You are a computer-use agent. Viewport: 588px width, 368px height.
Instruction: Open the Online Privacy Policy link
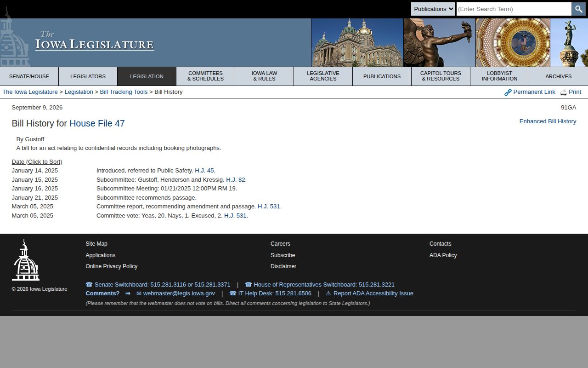pyautogui.click(x=111, y=266)
